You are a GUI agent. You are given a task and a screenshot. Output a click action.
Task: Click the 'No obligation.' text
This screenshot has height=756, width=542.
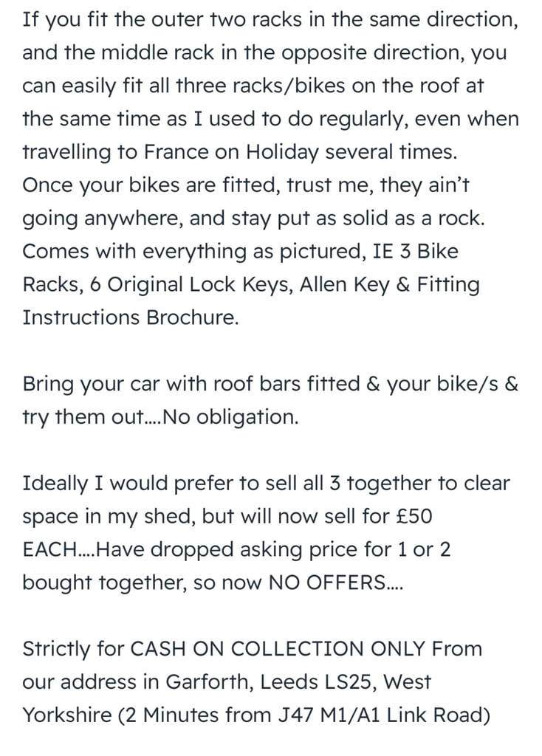pos(230,416)
